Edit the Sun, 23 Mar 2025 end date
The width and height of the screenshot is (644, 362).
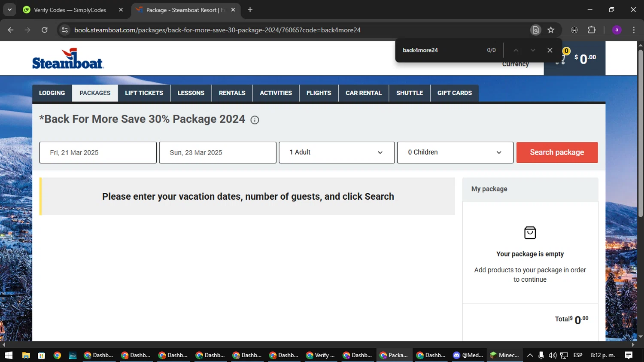pos(218,152)
